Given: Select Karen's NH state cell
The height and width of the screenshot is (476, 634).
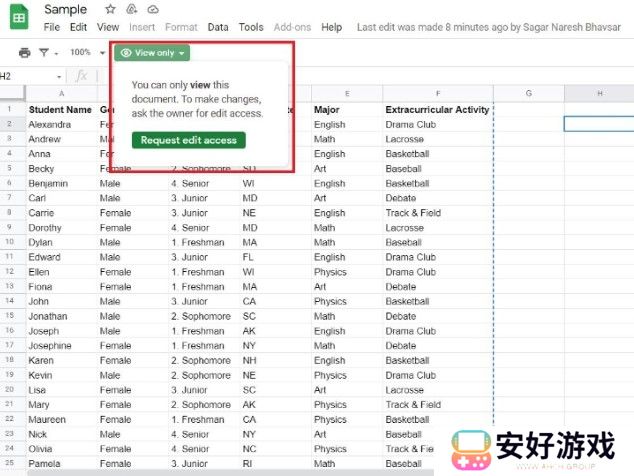Looking at the screenshot, I should coord(276,360).
